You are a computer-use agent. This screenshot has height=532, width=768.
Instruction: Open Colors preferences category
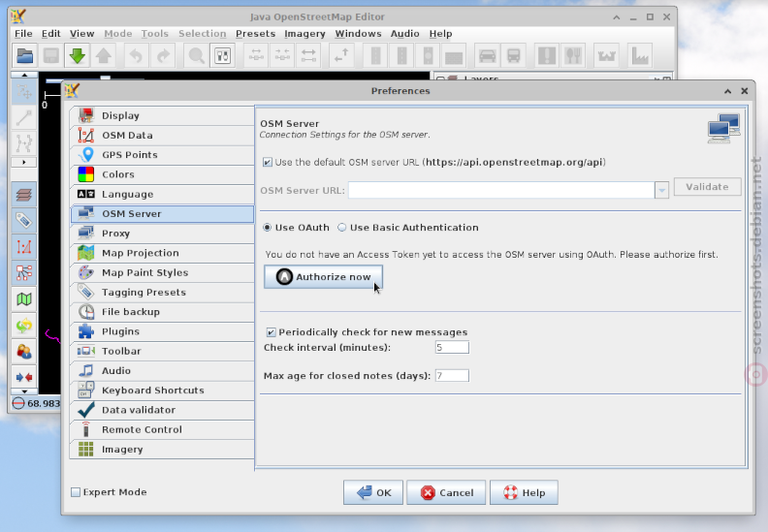[162, 174]
